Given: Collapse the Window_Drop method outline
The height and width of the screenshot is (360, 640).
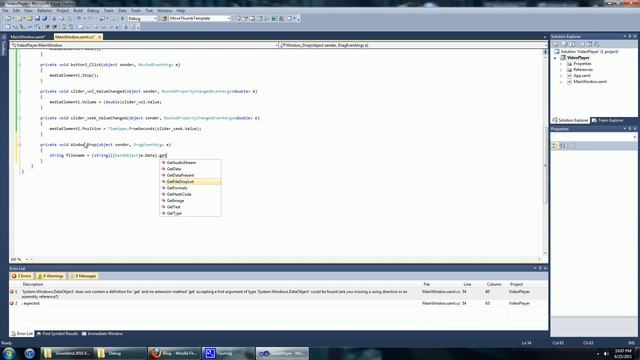Looking at the screenshot, I should coord(19,144).
